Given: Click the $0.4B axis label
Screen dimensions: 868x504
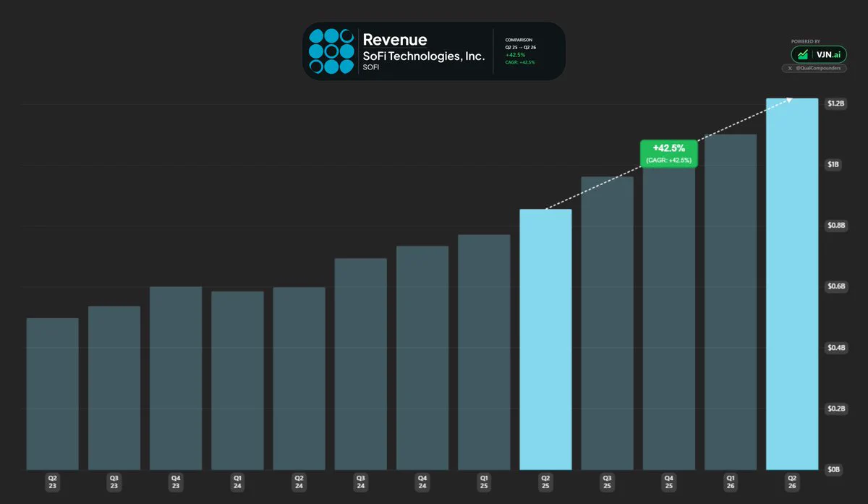Looking at the screenshot, I should tap(836, 348).
